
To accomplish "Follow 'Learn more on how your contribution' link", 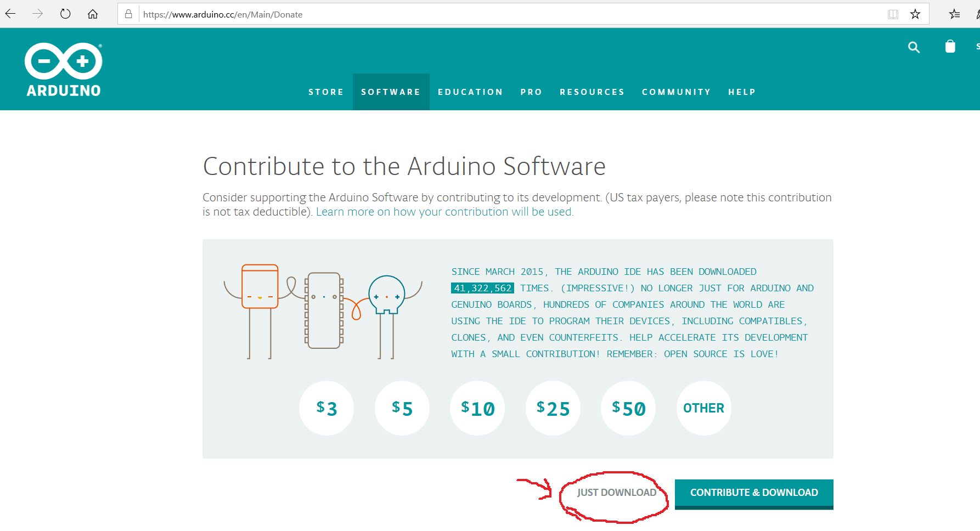I will click(x=444, y=212).
